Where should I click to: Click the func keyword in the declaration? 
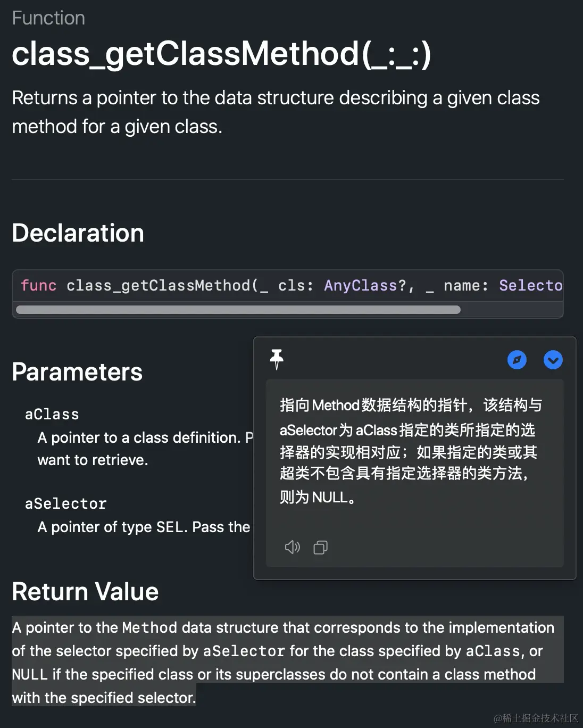click(x=38, y=286)
